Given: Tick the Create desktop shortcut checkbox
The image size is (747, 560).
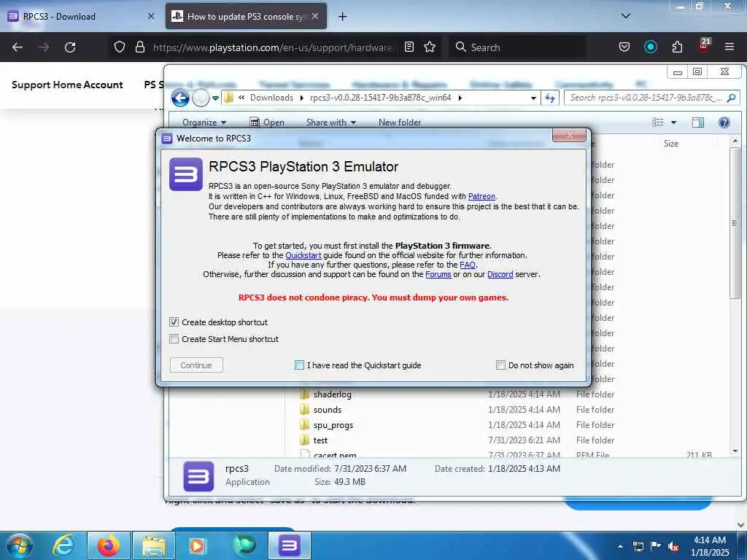Looking at the screenshot, I should pos(174,322).
